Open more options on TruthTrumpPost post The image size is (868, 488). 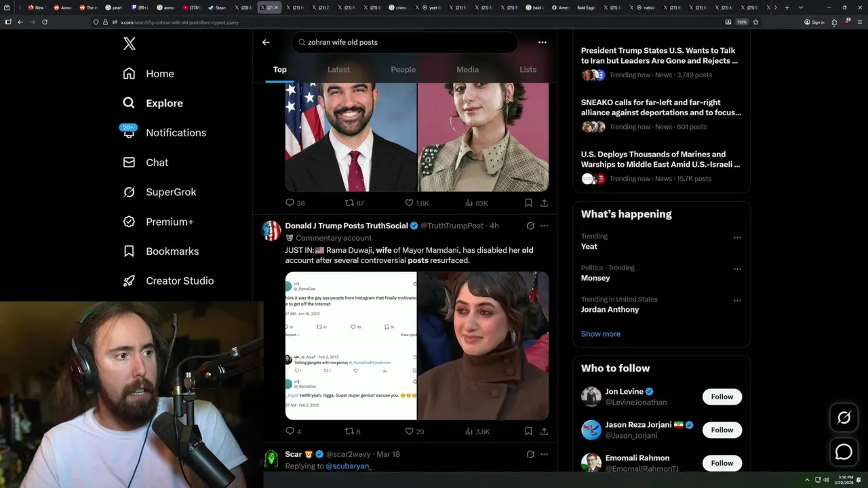point(544,226)
